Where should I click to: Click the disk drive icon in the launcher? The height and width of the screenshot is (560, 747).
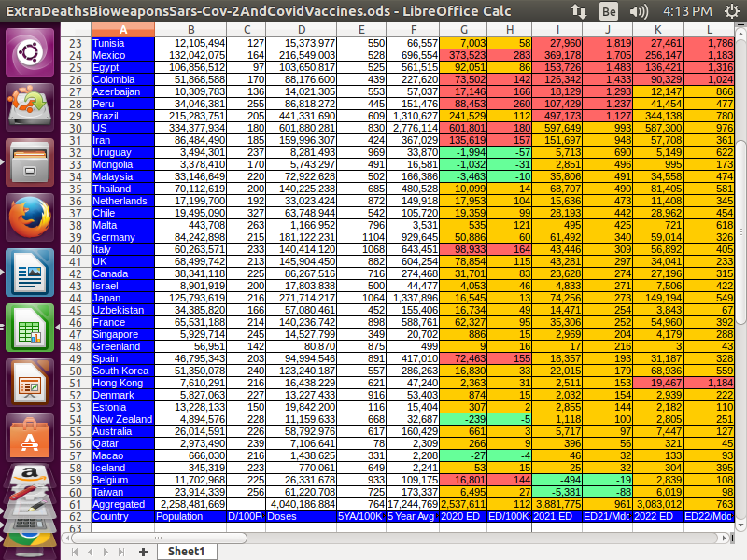(x=31, y=105)
